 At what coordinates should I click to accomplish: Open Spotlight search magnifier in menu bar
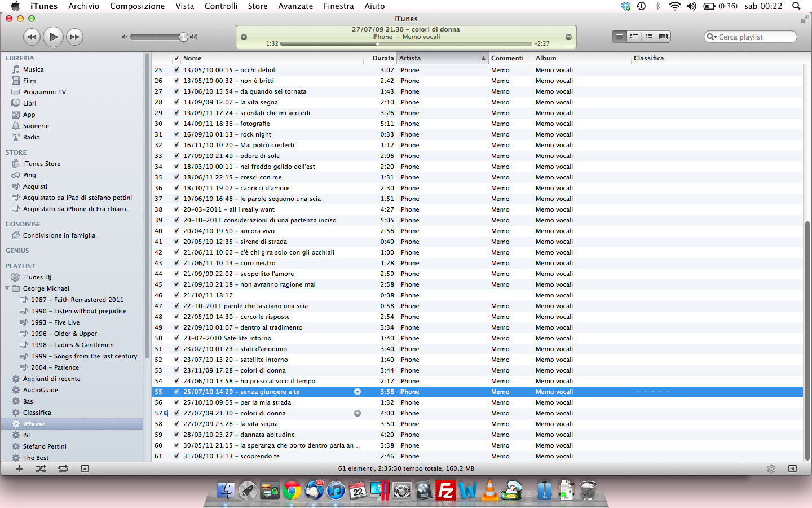click(796, 6)
